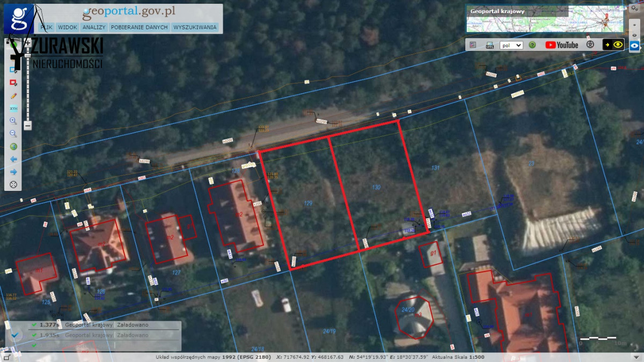The width and height of the screenshot is (644, 362).
Task: Go to next map view arrow
Action: [13, 172]
